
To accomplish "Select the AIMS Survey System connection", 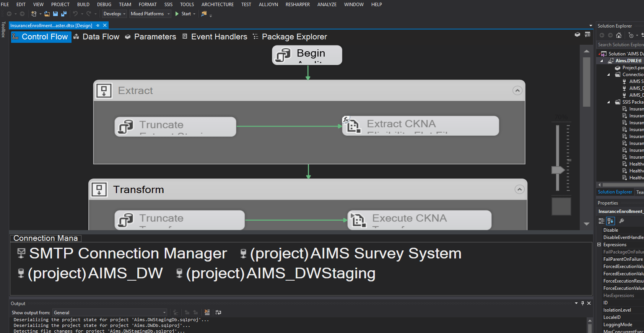I will coord(350,253).
